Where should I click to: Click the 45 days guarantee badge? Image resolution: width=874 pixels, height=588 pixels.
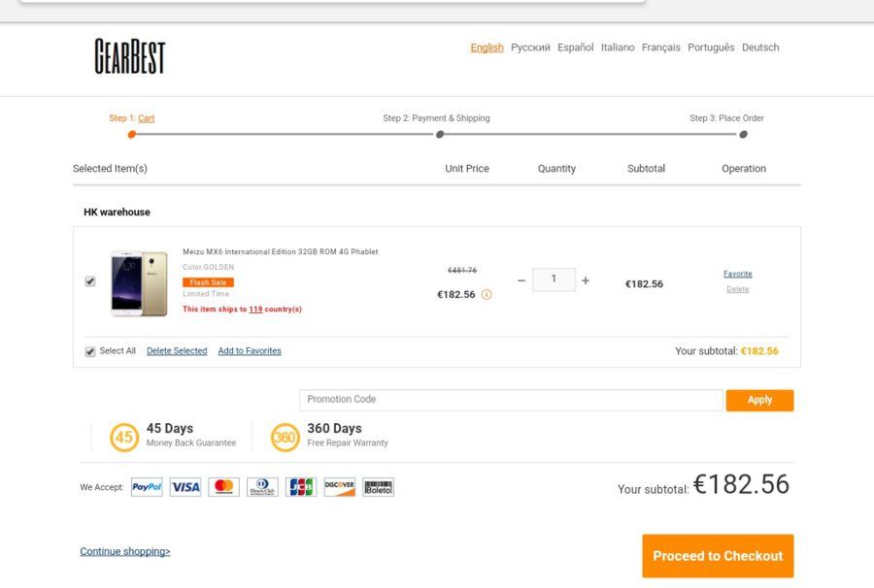(123, 437)
